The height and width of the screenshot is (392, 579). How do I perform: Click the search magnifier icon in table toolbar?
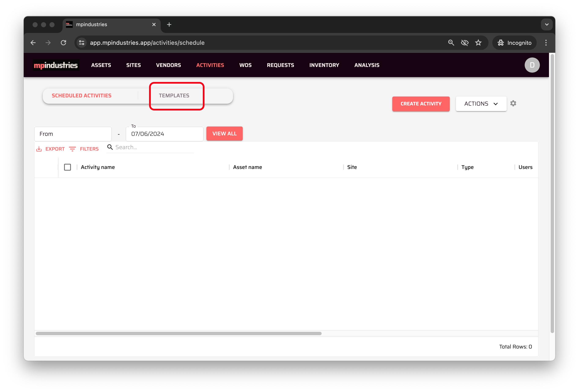pos(110,147)
